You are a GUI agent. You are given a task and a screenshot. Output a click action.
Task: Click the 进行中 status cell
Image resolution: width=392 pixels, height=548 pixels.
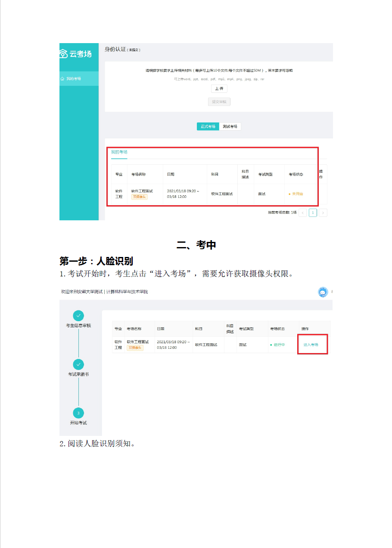pyautogui.click(x=277, y=344)
